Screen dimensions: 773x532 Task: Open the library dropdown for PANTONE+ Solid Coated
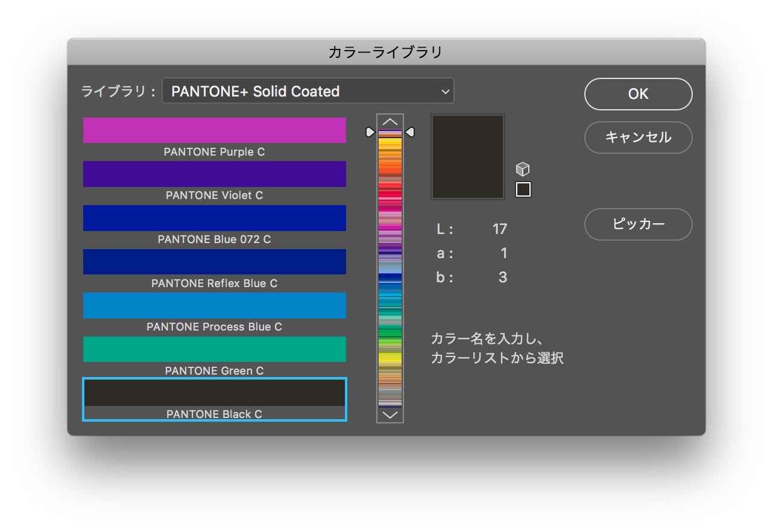308,91
